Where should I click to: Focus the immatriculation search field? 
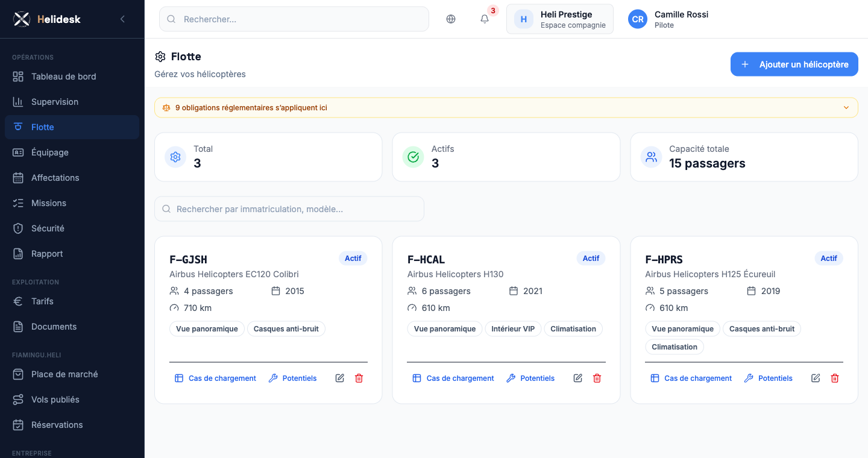[289, 209]
